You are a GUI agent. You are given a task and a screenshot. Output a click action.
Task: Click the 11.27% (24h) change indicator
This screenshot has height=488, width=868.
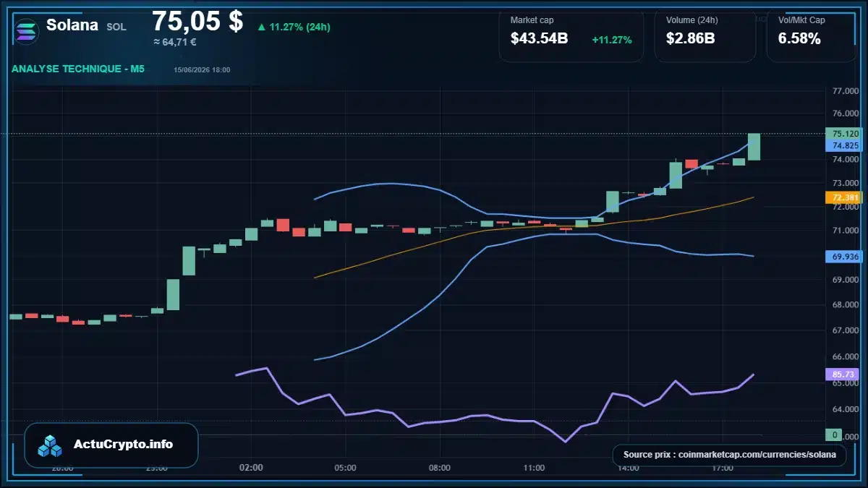294,27
